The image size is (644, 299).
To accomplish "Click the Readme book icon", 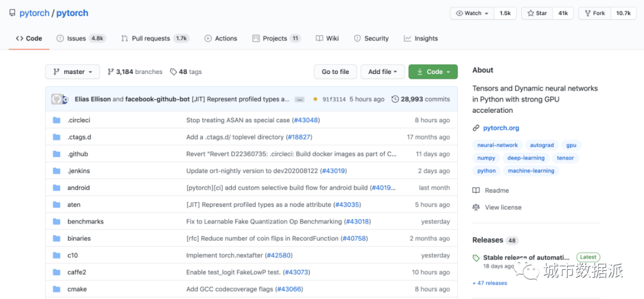I will coord(476,190).
